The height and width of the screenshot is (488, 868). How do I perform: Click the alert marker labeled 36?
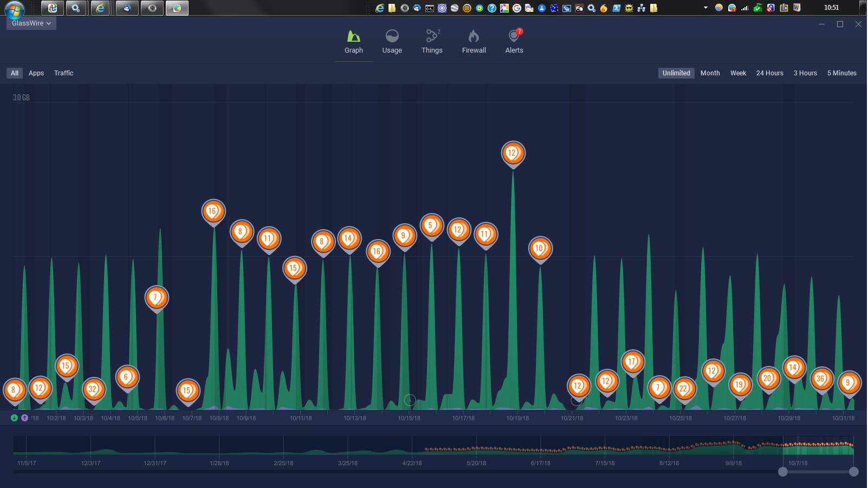tap(821, 379)
